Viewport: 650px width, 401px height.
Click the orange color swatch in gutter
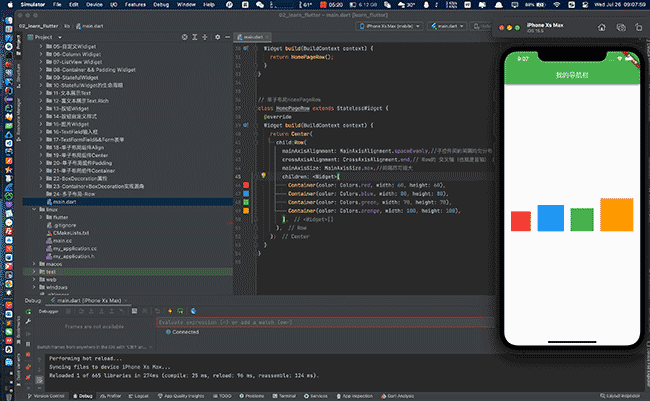pos(246,211)
